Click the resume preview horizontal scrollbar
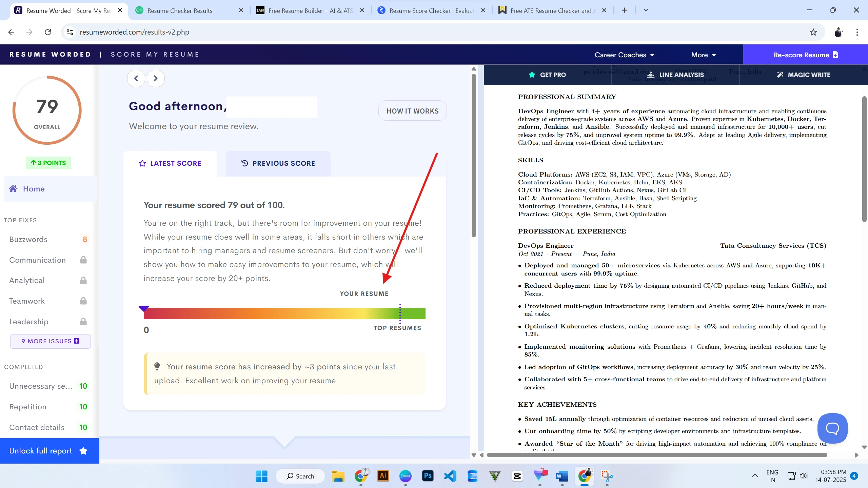The height and width of the screenshot is (488, 868). point(657,455)
